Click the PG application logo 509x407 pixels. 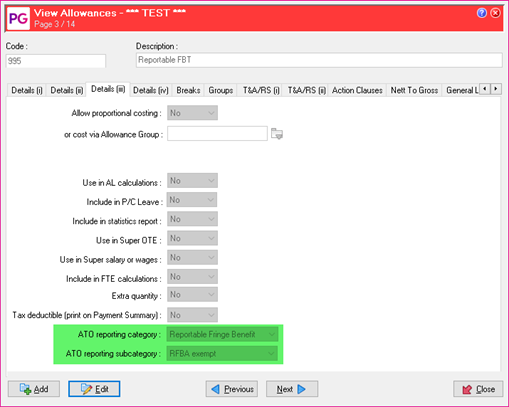coord(18,18)
